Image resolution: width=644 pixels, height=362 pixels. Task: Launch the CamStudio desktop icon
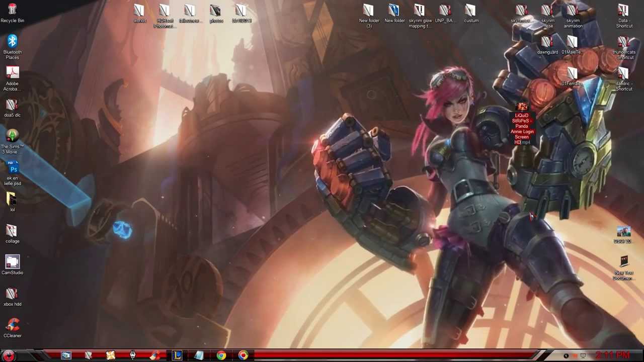(x=12, y=262)
